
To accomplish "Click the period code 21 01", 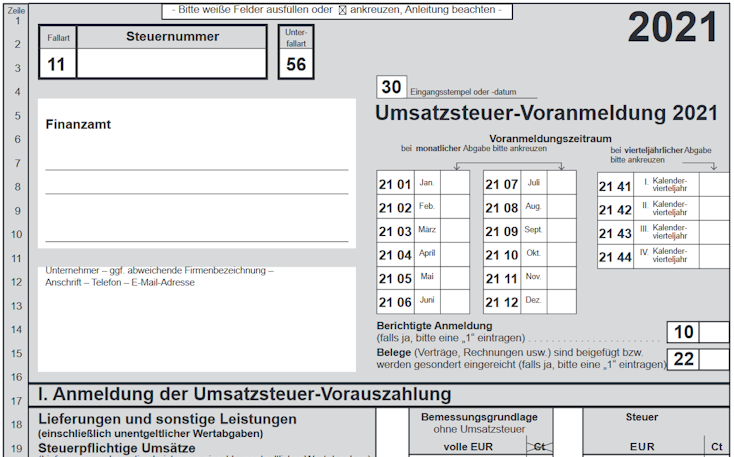I will tap(395, 184).
